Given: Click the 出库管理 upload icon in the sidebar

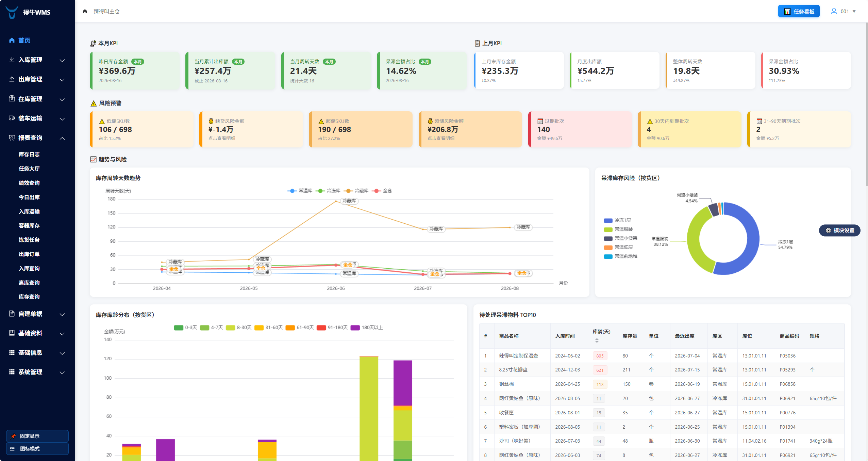Looking at the screenshot, I should tap(12, 79).
